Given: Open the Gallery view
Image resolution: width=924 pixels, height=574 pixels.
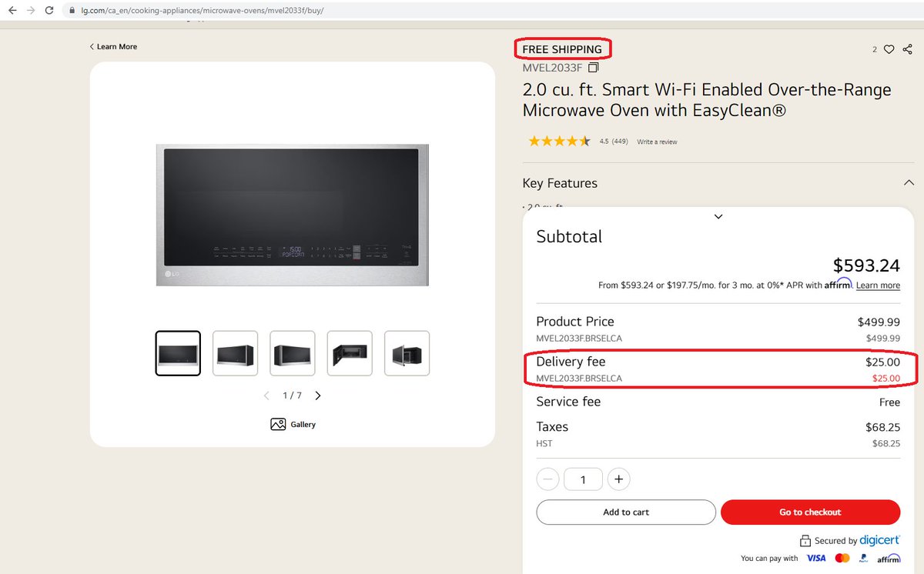Looking at the screenshot, I should click(293, 424).
